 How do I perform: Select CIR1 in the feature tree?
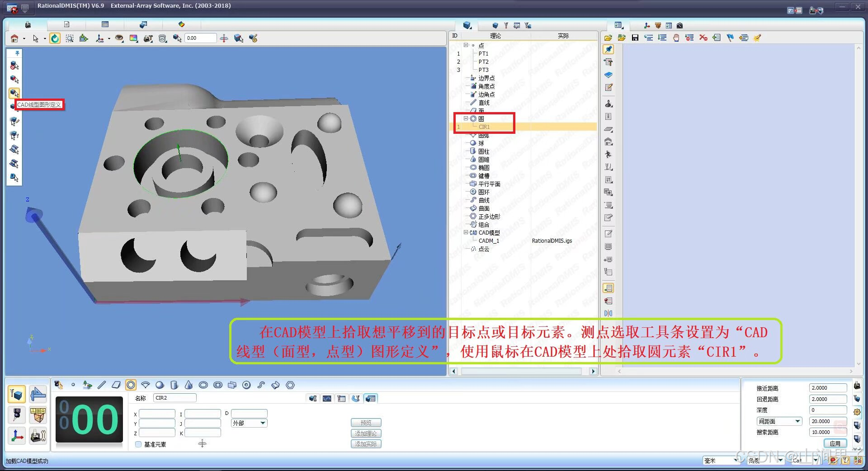[484, 127]
